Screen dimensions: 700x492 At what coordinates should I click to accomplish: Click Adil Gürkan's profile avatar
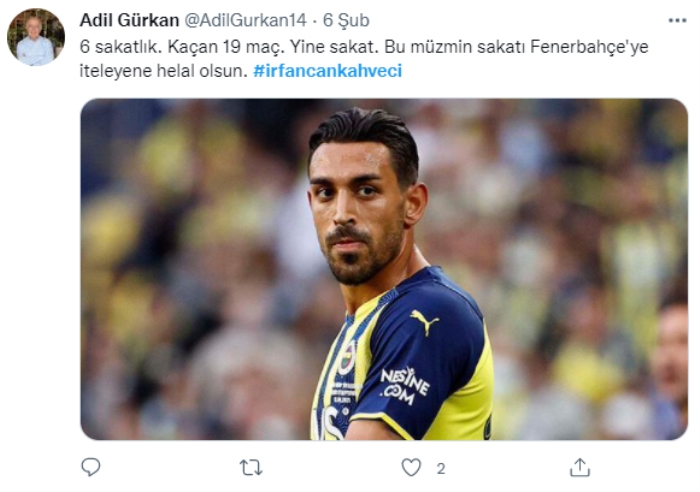coord(36,37)
